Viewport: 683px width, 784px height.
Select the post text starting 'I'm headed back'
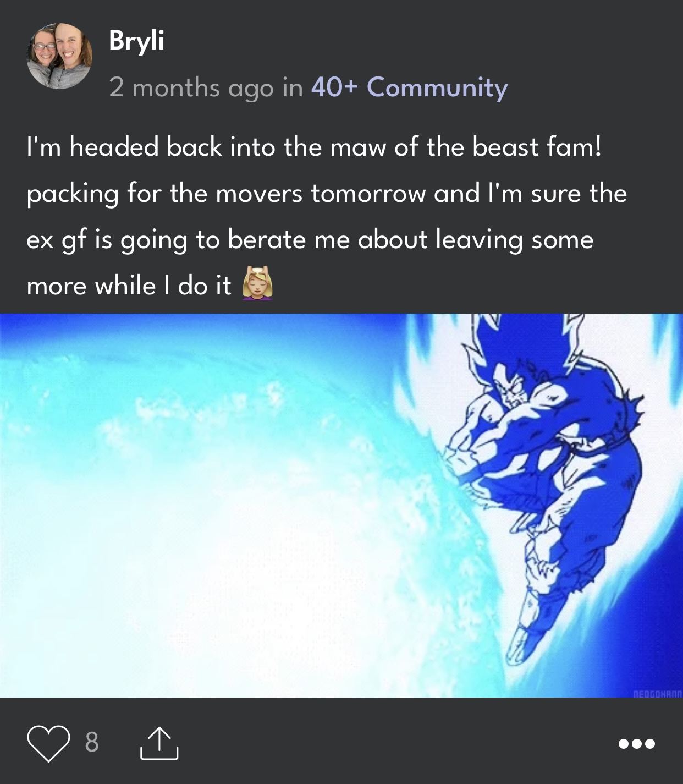click(327, 216)
